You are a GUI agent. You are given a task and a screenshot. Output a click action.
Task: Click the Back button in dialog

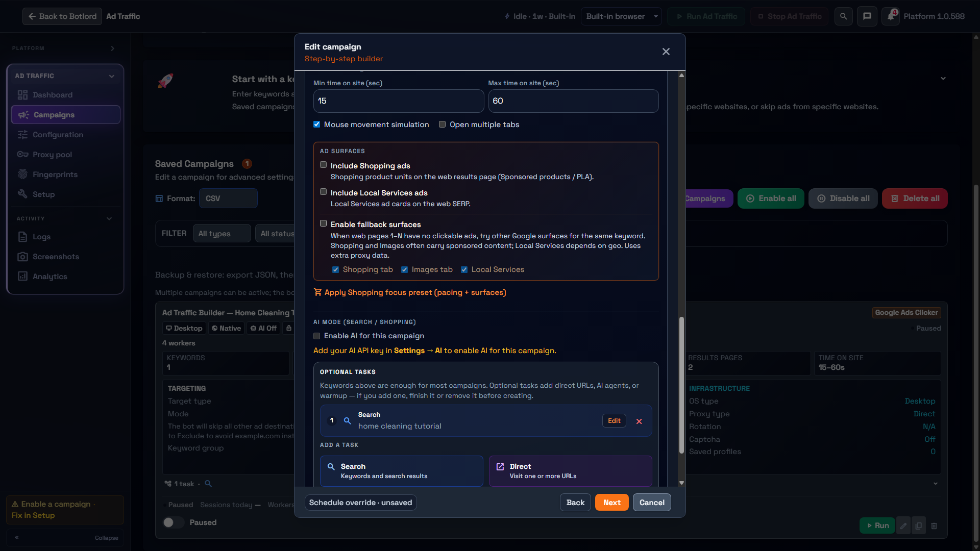tap(575, 503)
